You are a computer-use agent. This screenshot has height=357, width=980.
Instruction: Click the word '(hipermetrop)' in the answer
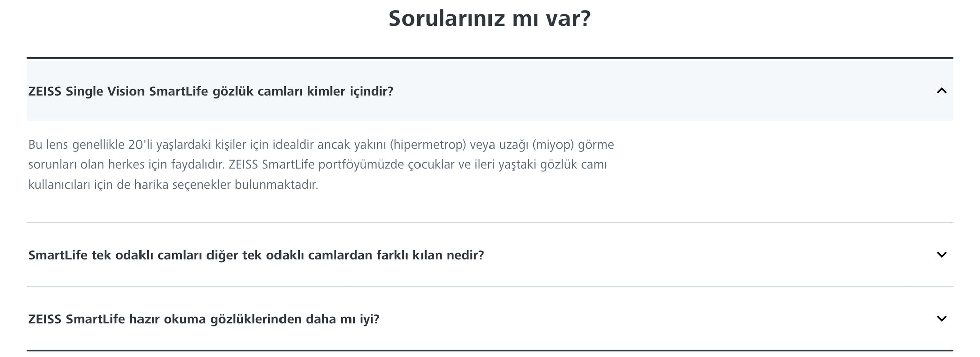pyautogui.click(x=428, y=145)
